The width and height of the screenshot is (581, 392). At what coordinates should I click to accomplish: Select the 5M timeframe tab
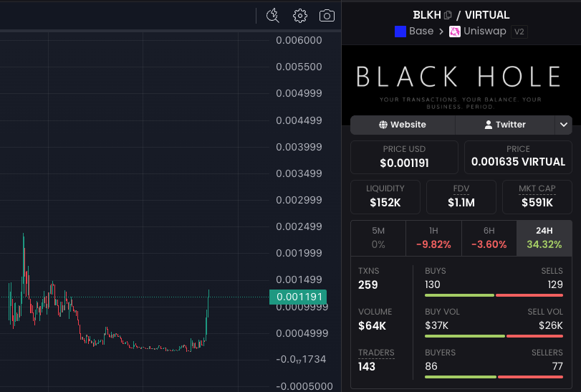[378, 238]
